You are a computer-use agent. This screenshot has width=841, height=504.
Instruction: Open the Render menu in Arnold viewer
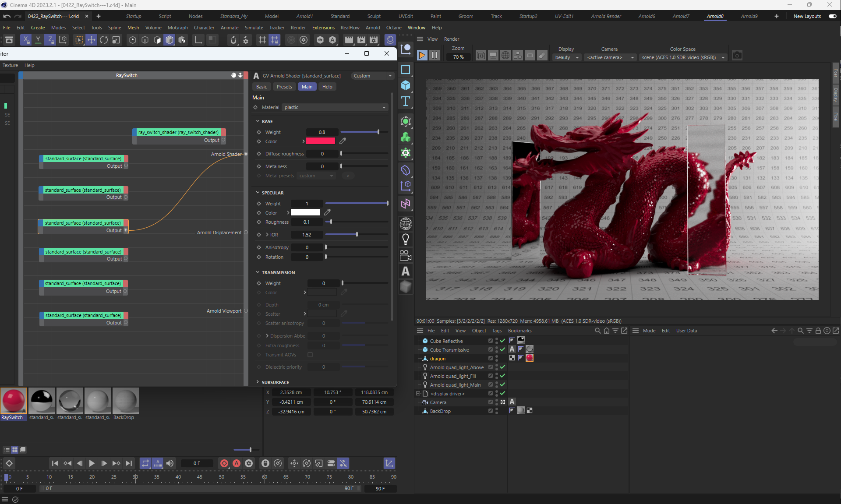451,39
